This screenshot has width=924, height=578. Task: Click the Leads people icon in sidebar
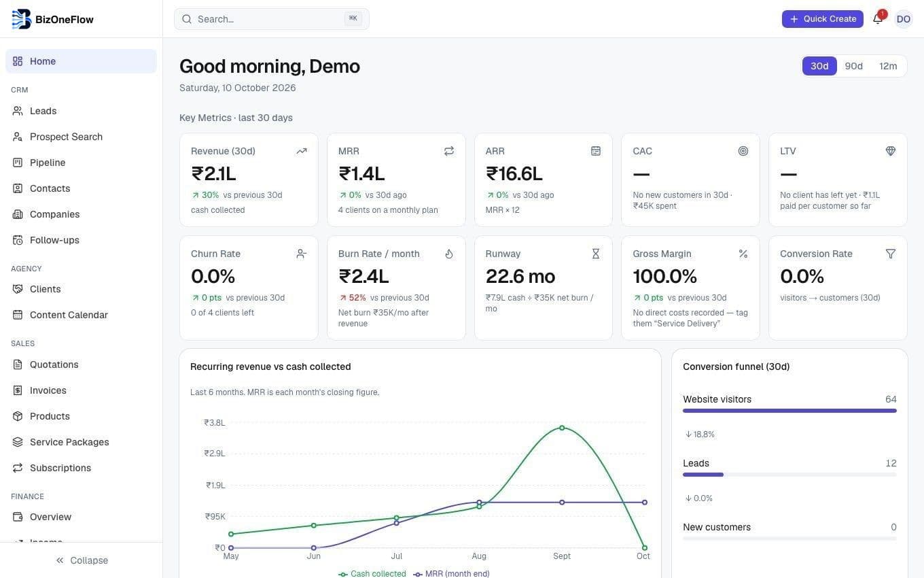18,111
